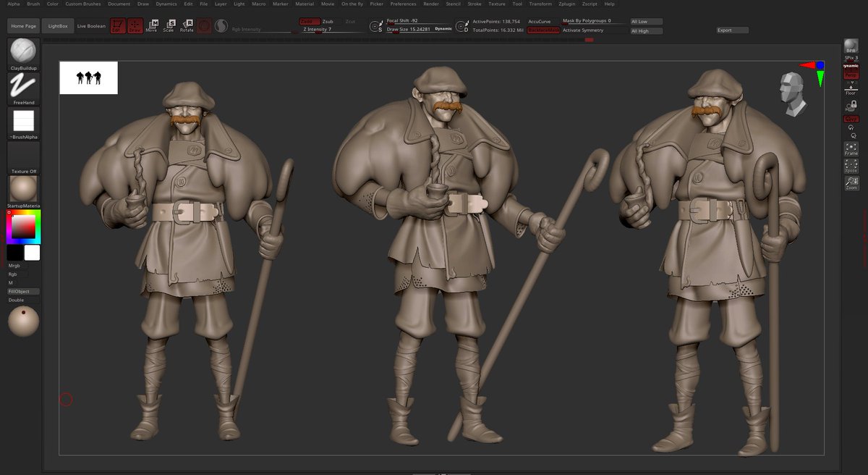The width and height of the screenshot is (868, 475).
Task: Activate Draw mode button
Action: coord(135,26)
